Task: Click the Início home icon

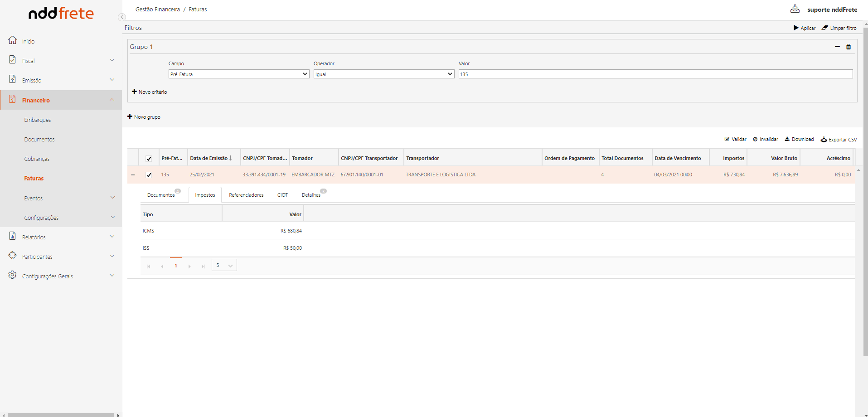Action: pyautogui.click(x=13, y=40)
